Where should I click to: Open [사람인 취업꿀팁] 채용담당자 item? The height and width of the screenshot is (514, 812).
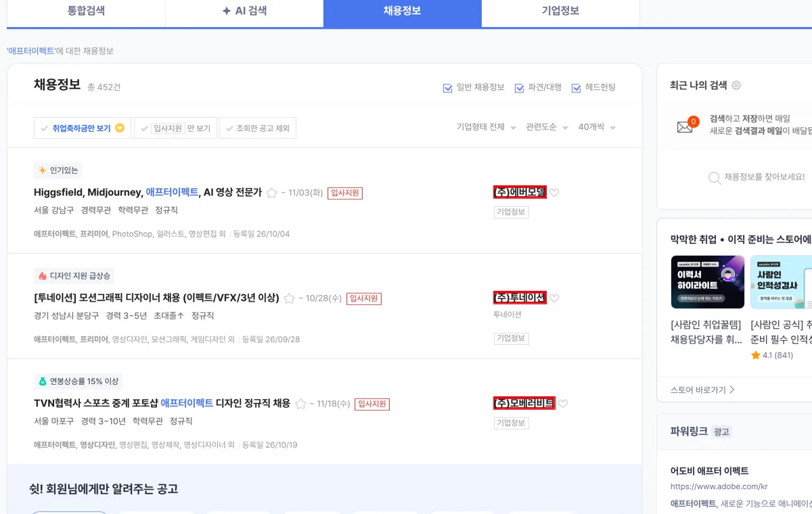point(706,332)
